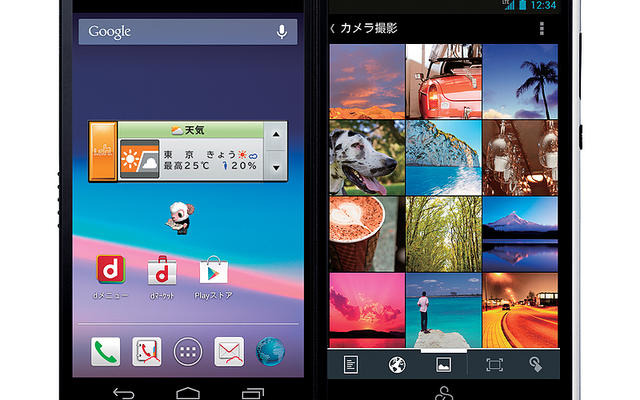Open the palm tree photo
Screen dimensions: 640x400
(x=520, y=82)
